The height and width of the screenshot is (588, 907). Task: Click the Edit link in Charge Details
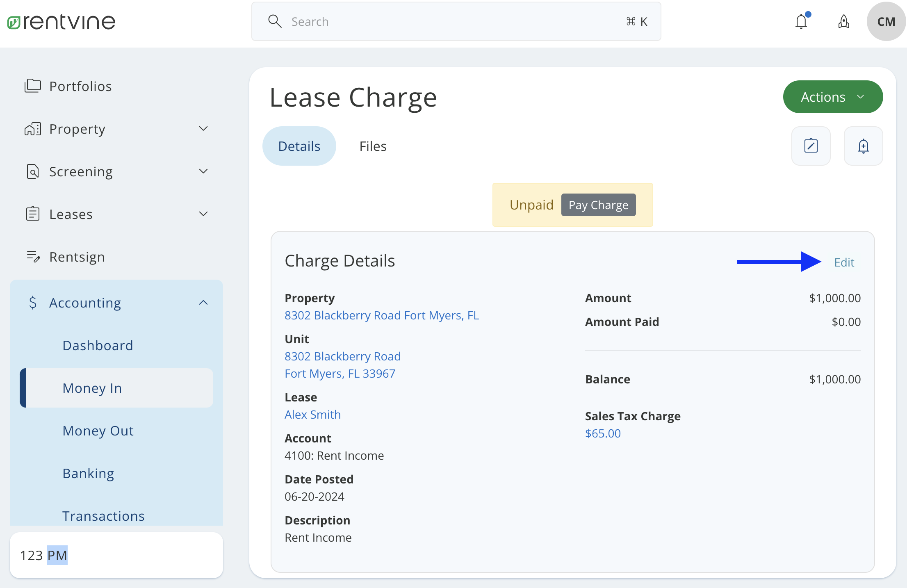pos(844,262)
